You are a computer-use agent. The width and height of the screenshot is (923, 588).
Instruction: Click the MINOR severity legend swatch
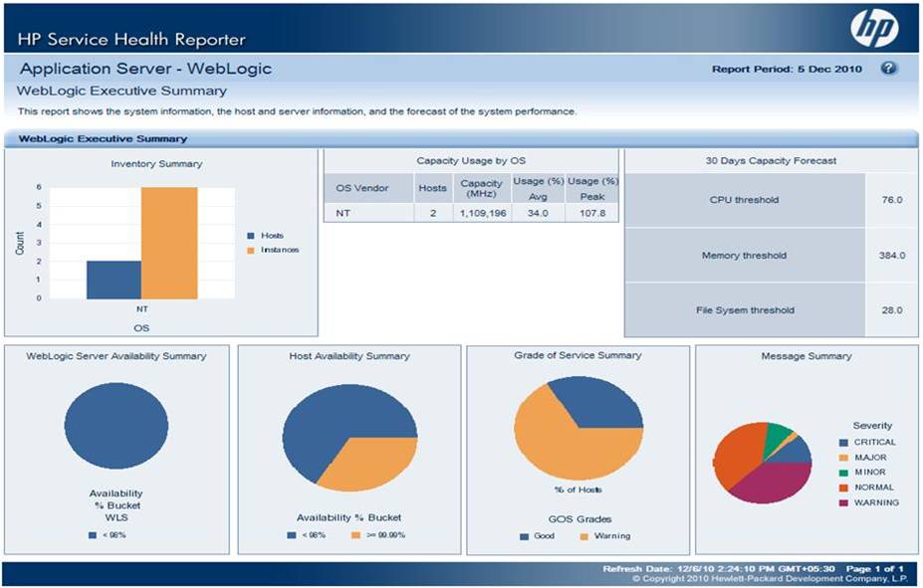(843, 473)
